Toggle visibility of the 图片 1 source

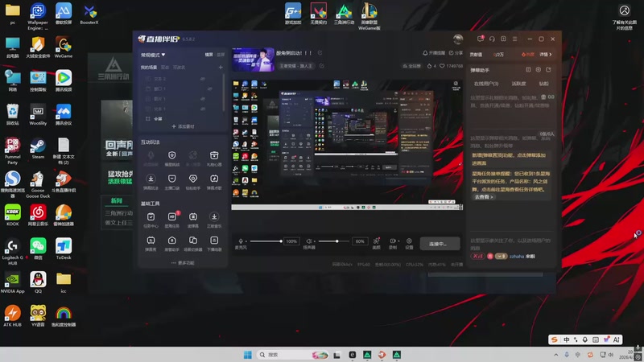pyautogui.click(x=203, y=99)
